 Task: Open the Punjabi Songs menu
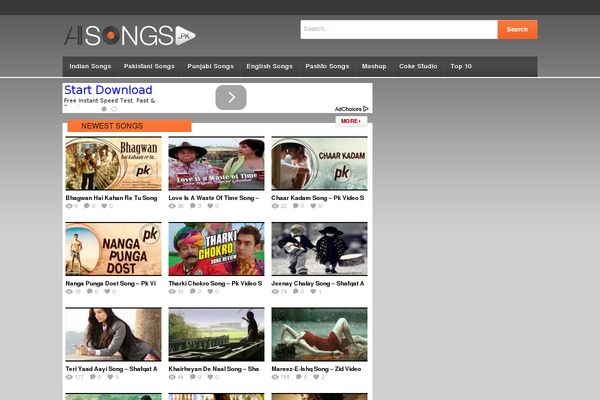[210, 67]
